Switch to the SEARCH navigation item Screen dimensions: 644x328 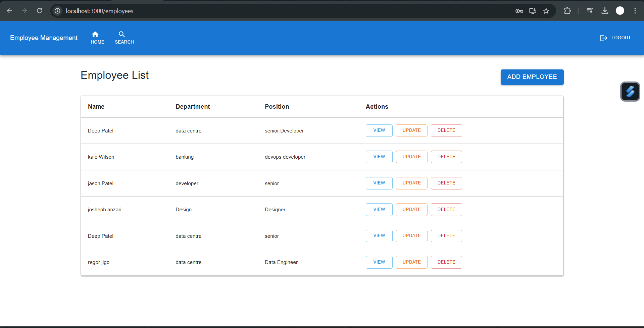point(124,37)
